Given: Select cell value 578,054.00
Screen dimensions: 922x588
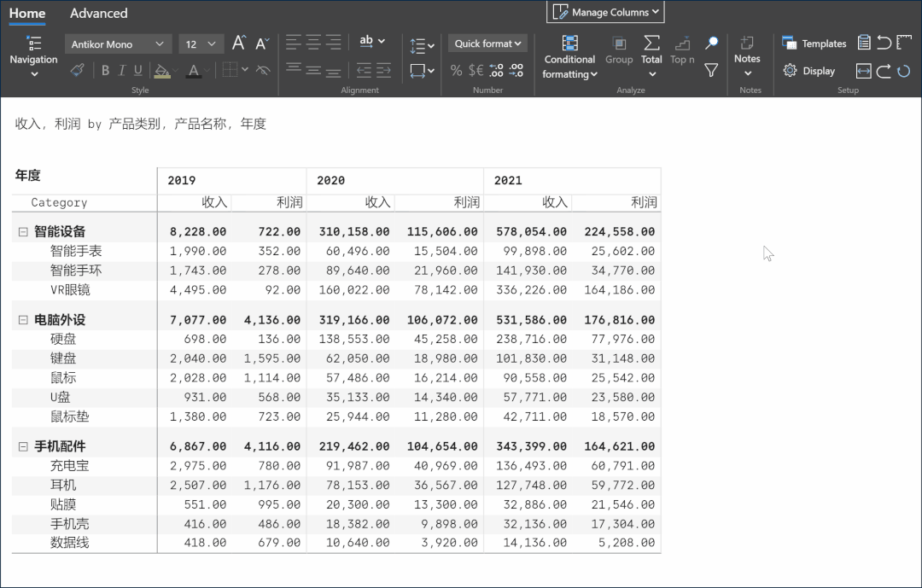Looking at the screenshot, I should pos(532,231).
